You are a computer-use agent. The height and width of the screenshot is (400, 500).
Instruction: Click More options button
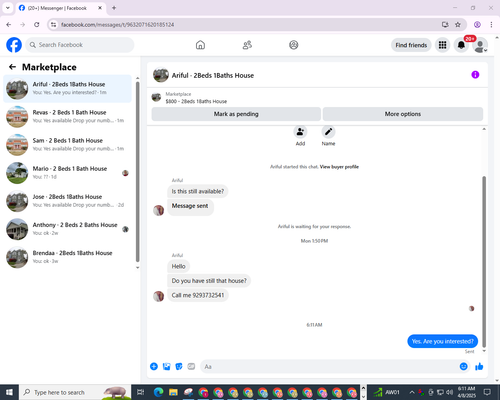(x=403, y=114)
